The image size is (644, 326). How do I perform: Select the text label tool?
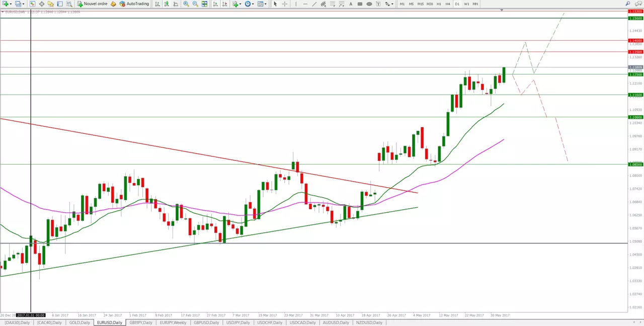click(x=378, y=4)
